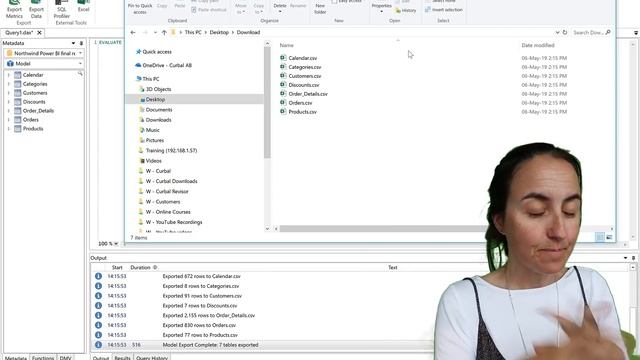
Task: Click the up-one-level arrow in Explorer
Action: tap(164, 32)
